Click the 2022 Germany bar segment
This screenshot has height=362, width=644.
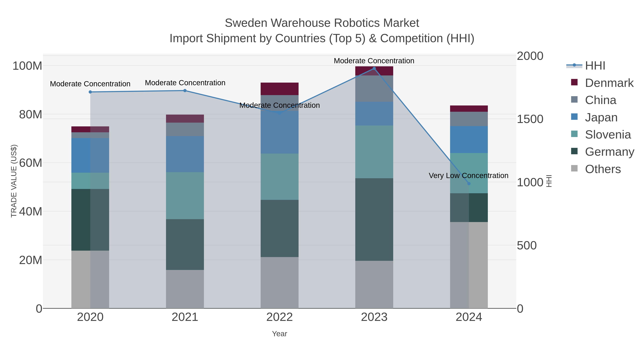click(280, 228)
